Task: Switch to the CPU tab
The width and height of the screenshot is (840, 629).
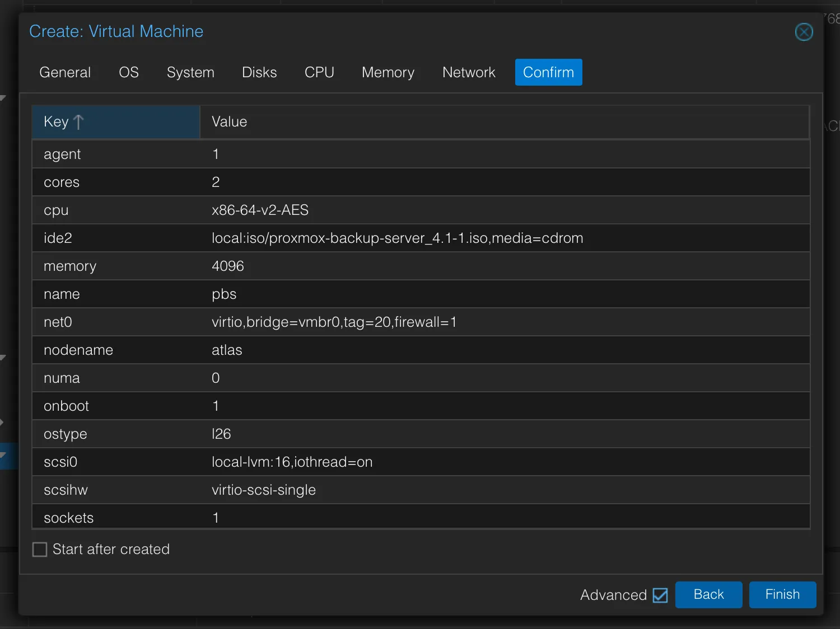Action: tap(319, 72)
